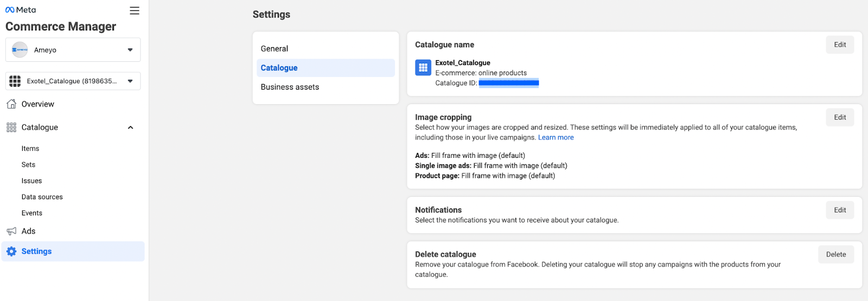Click the catalogue selector grid icon
This screenshot has height=301, width=868.
[x=15, y=81]
